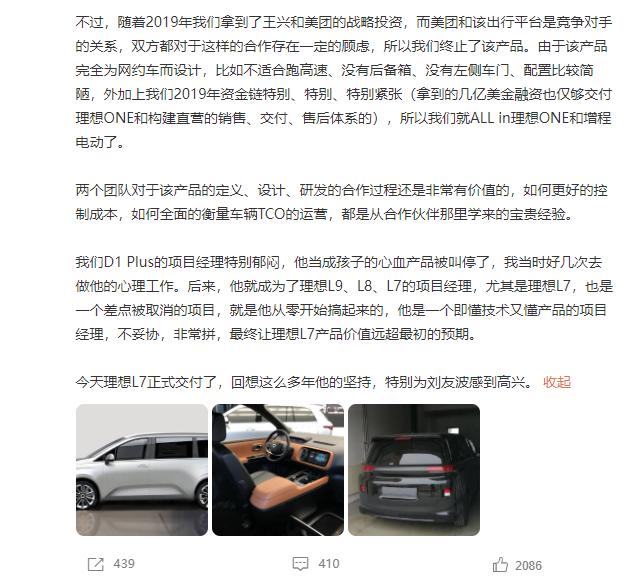Image resolution: width=630 pixels, height=583 pixels.
Task: Click the paragraph starting 我们D1 Plus的项目经理
Action: (x=344, y=298)
